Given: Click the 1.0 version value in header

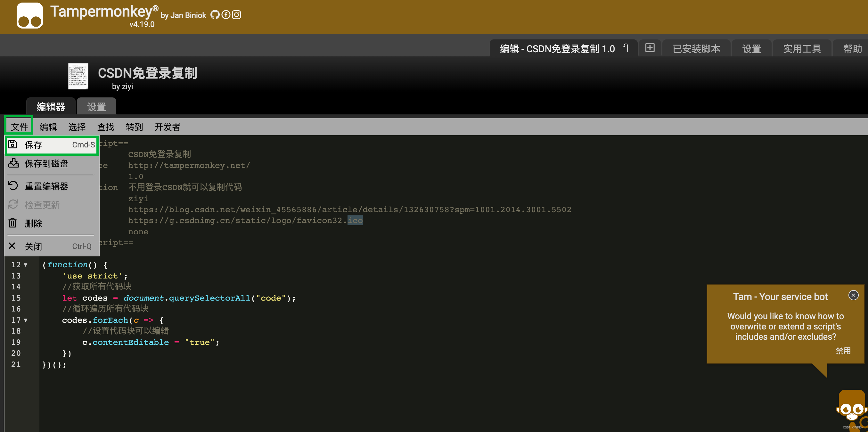Looking at the screenshot, I should point(136,176).
